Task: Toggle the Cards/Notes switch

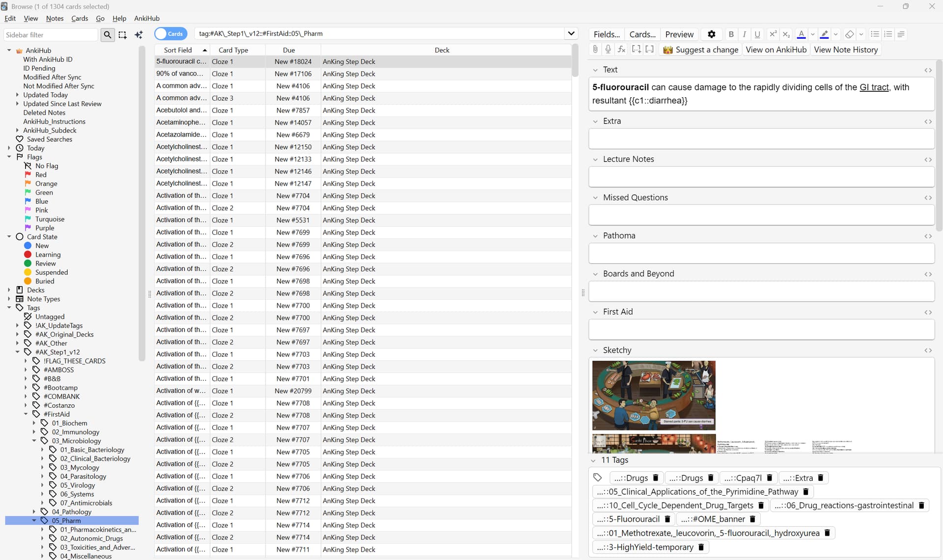Action: pyautogui.click(x=170, y=34)
